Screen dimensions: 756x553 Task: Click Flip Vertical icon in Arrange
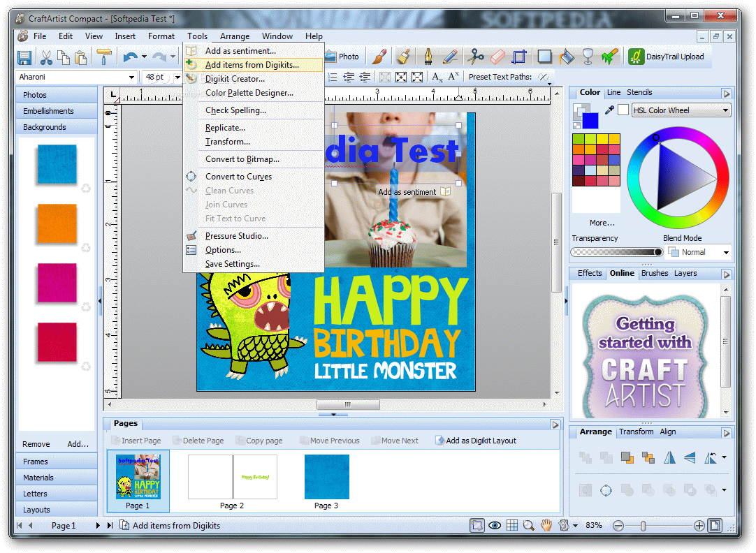tap(690, 457)
